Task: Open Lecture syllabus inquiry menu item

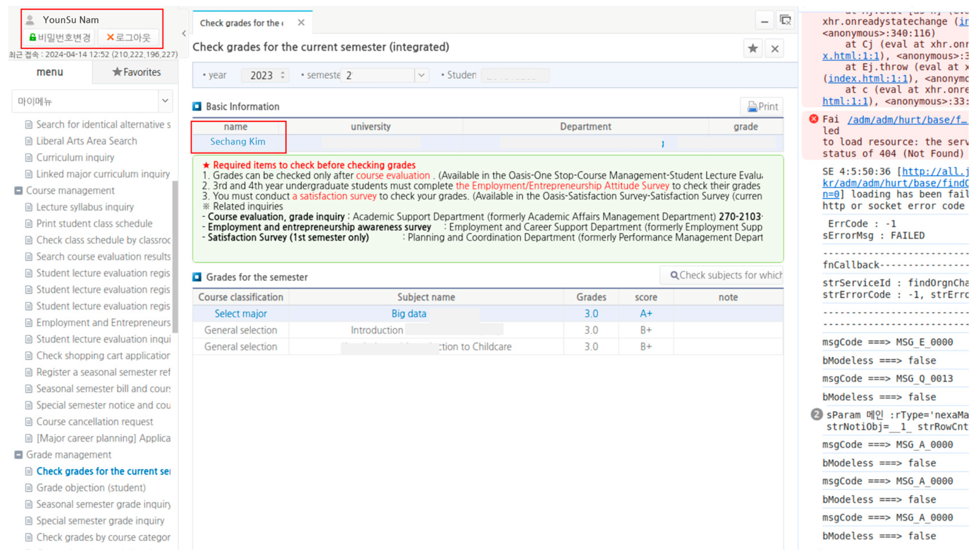Action: coord(85,207)
